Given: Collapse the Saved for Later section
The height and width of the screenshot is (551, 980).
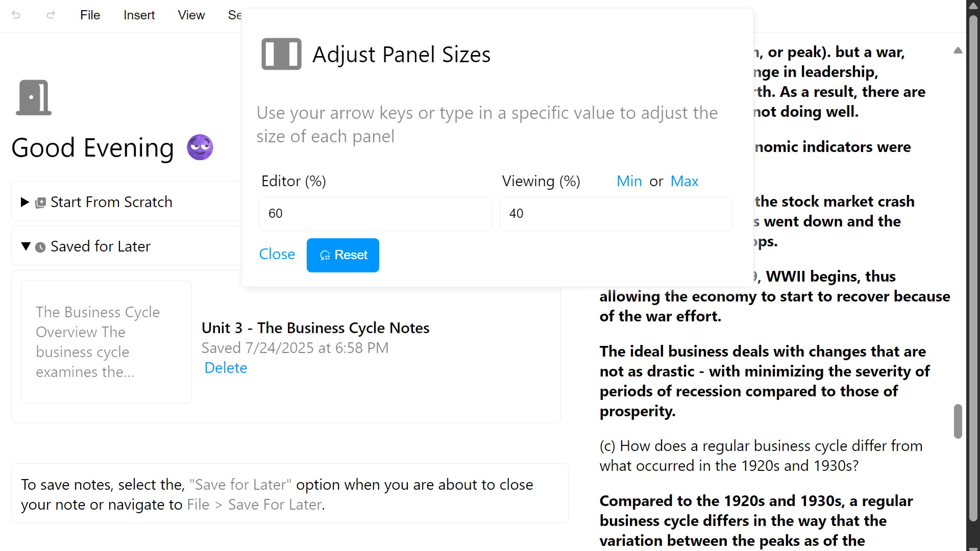Looking at the screenshot, I should (x=26, y=246).
